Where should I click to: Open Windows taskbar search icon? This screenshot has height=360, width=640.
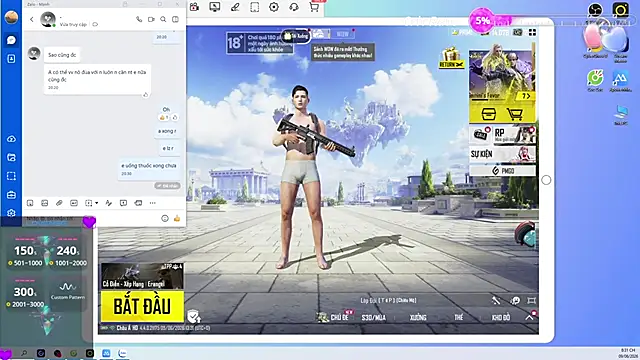point(24,353)
